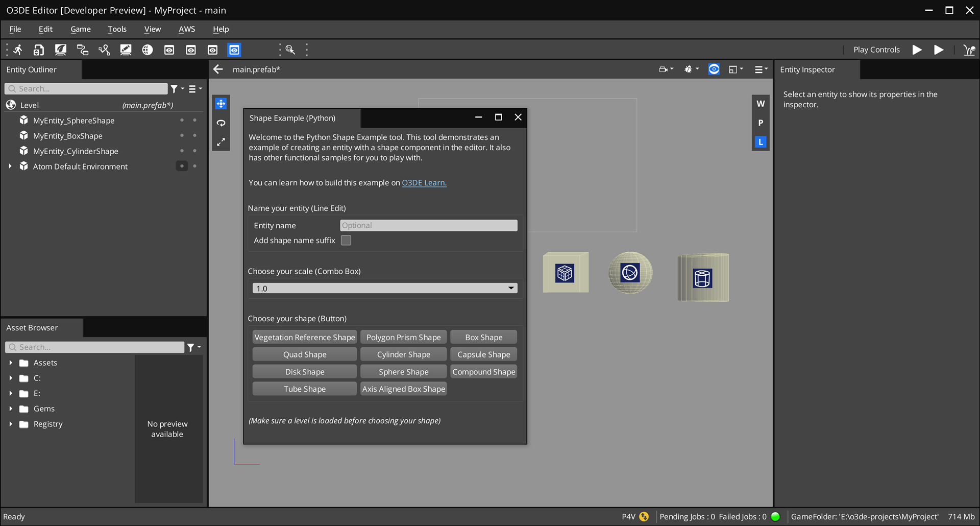The height and width of the screenshot is (526, 980).
Task: Click the Move translate tool in viewport
Action: (x=220, y=104)
